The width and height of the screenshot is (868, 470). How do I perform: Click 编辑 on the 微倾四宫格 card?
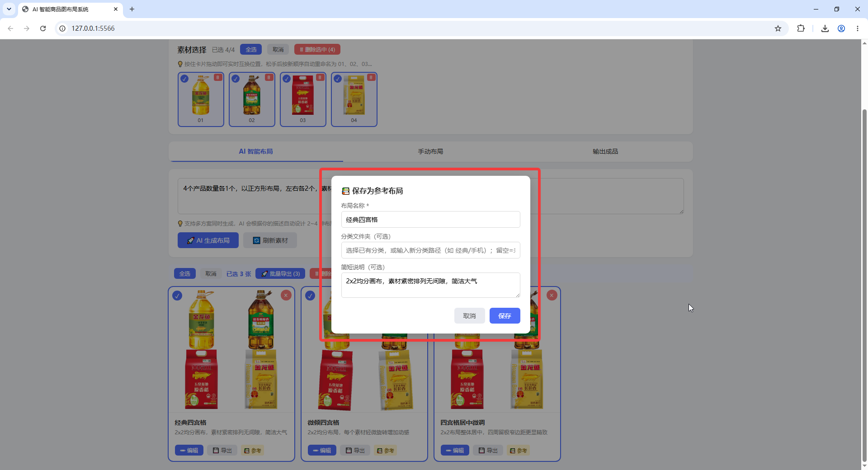(322, 451)
